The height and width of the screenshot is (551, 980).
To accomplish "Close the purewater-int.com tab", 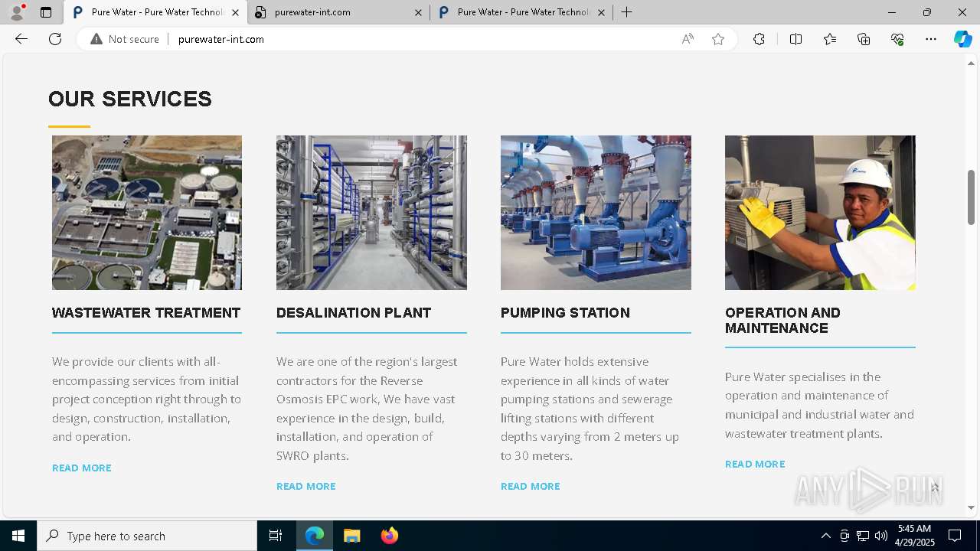I will click(x=418, y=12).
